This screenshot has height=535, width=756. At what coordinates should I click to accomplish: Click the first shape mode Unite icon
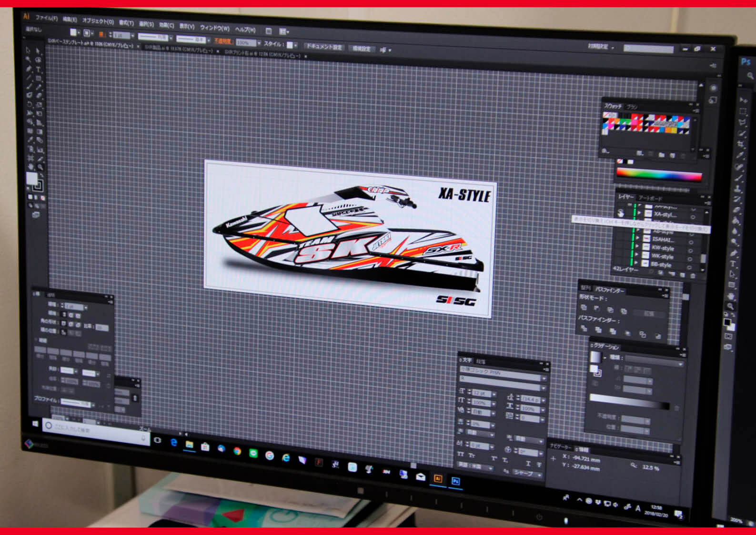584,308
